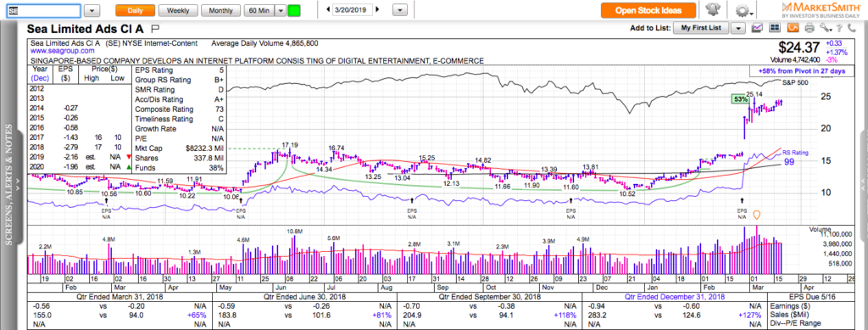
Task: Select the Daily chart interval
Action: pyautogui.click(x=135, y=10)
